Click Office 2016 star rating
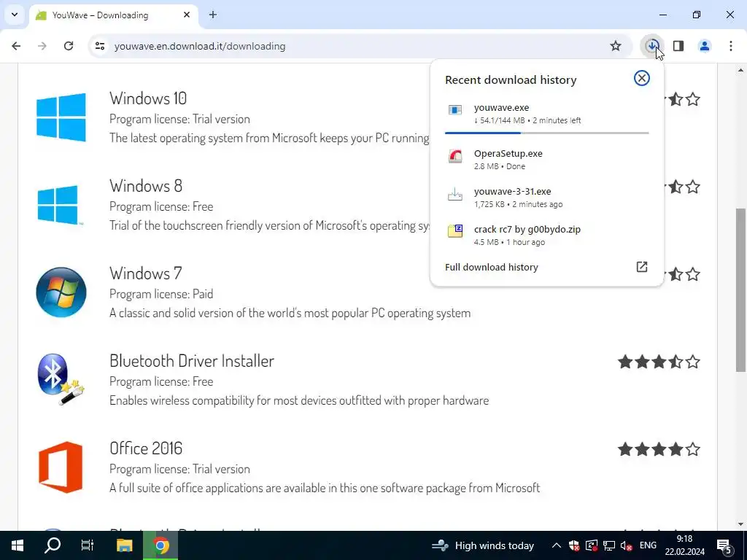The height and width of the screenshot is (560, 747). [659, 449]
